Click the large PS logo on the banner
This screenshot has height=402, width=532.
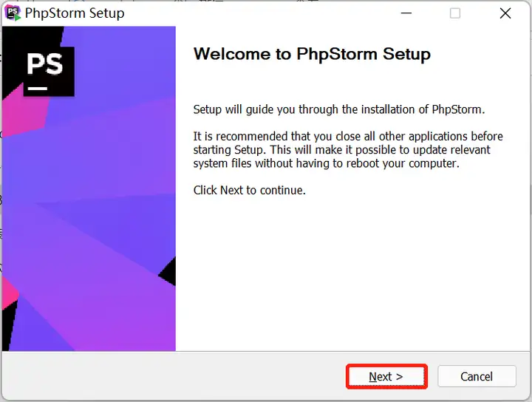(49, 71)
